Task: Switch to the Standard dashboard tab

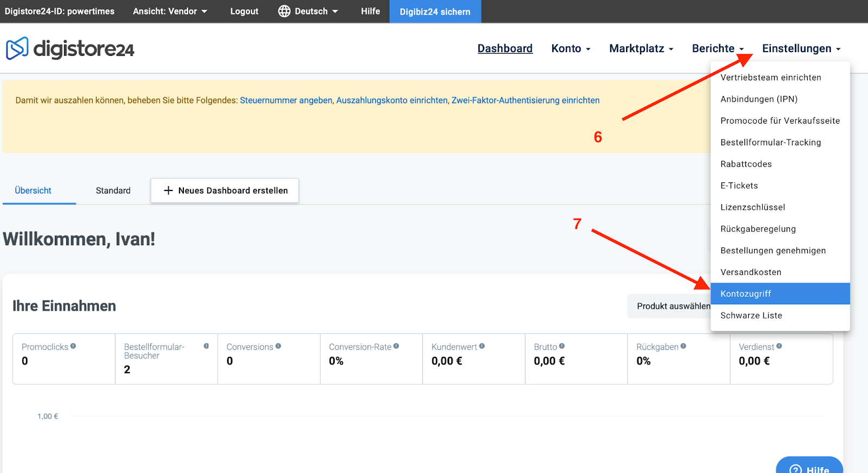Action: point(113,191)
